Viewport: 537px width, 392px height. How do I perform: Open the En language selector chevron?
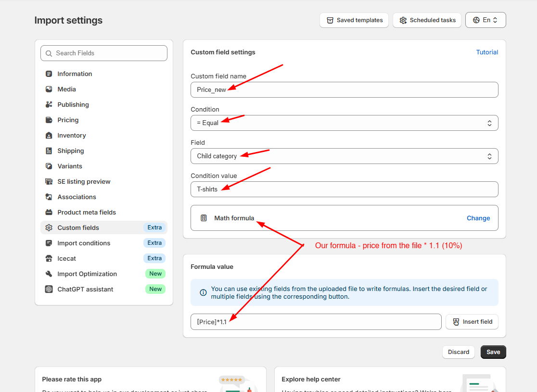(x=495, y=20)
